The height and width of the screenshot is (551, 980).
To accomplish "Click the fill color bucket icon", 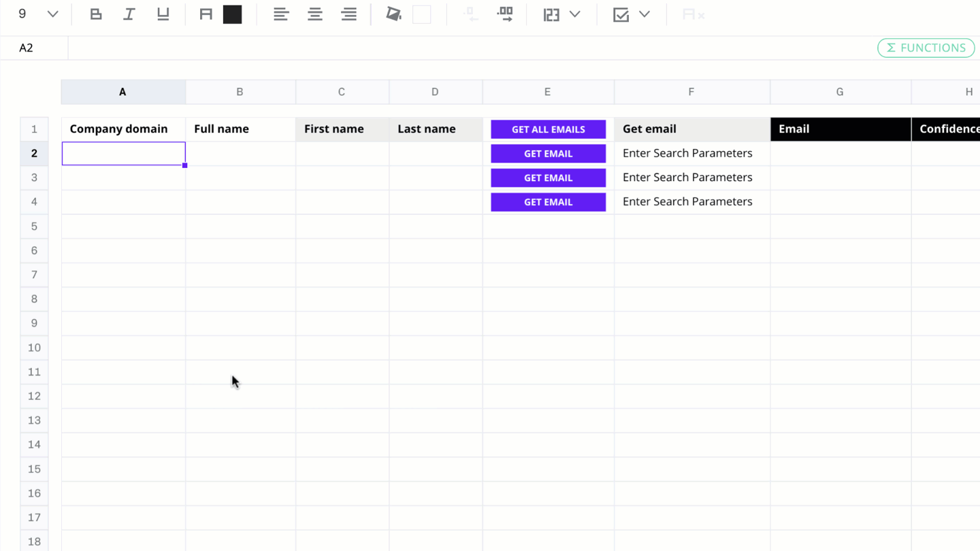I will point(393,14).
